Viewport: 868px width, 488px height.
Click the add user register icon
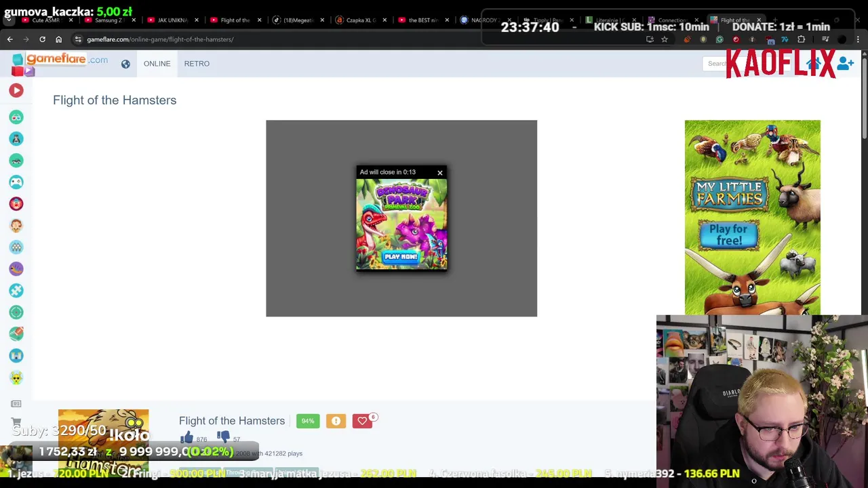(845, 64)
